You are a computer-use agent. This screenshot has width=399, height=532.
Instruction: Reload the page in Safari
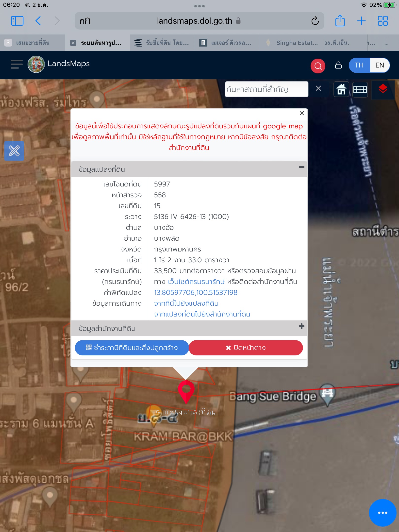point(315,21)
